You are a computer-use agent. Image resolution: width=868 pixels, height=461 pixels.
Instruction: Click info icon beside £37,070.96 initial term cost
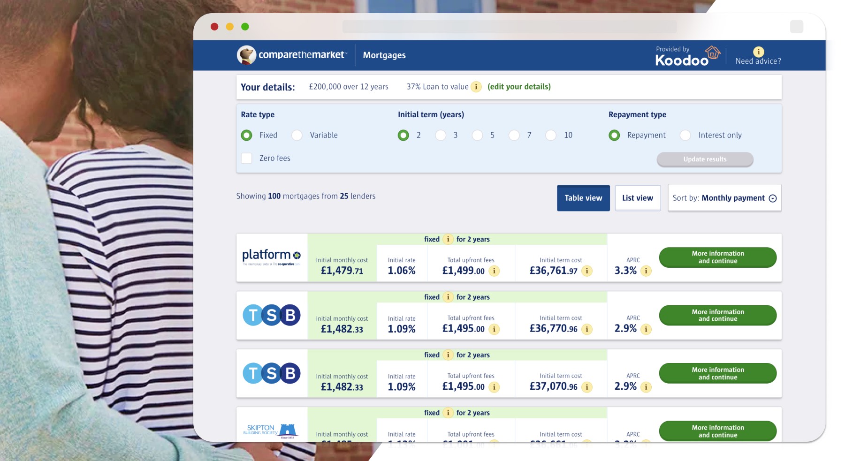coord(586,387)
